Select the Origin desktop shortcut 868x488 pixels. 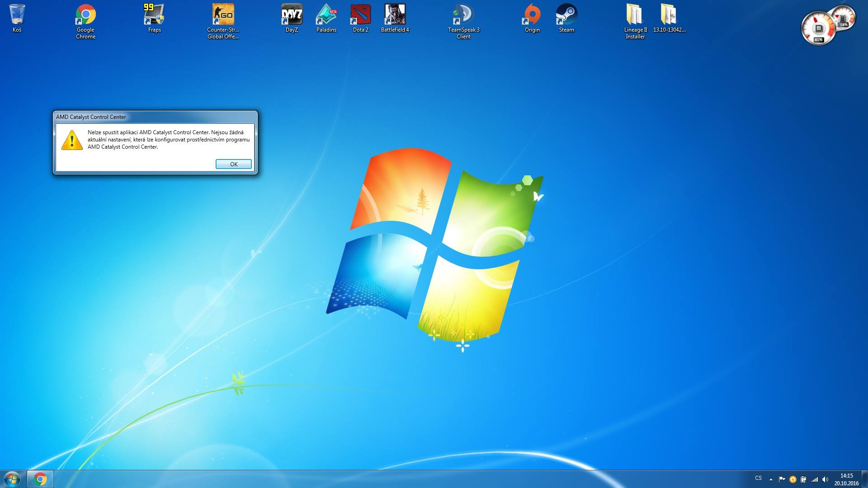pyautogui.click(x=532, y=19)
